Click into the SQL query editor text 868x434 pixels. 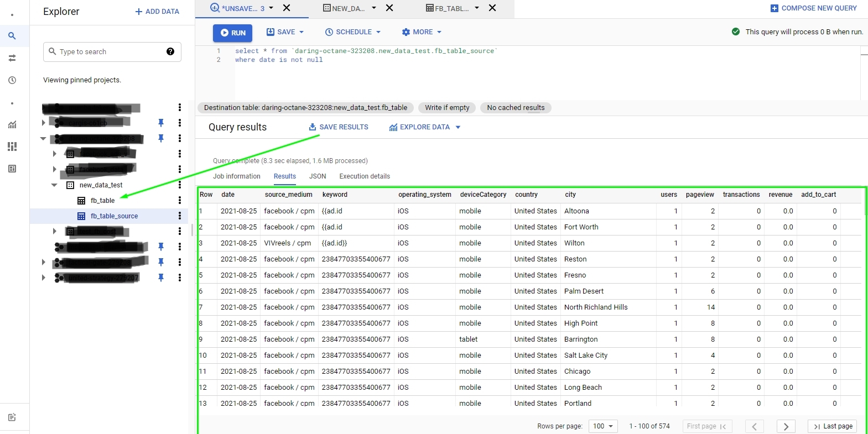[366, 55]
